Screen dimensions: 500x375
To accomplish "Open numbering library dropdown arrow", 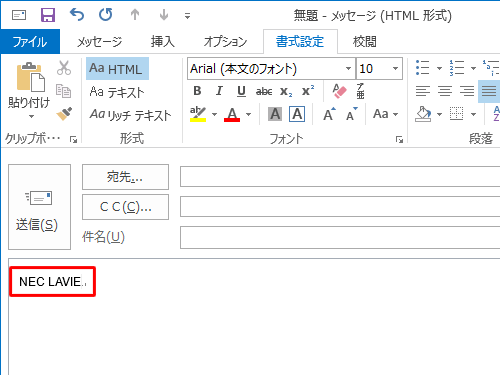I will pyautogui.click(x=473, y=68).
